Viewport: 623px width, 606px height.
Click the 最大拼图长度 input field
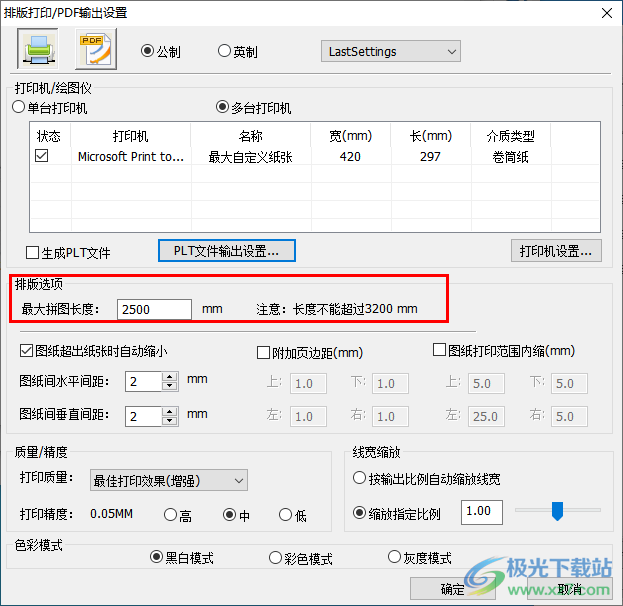coord(154,309)
